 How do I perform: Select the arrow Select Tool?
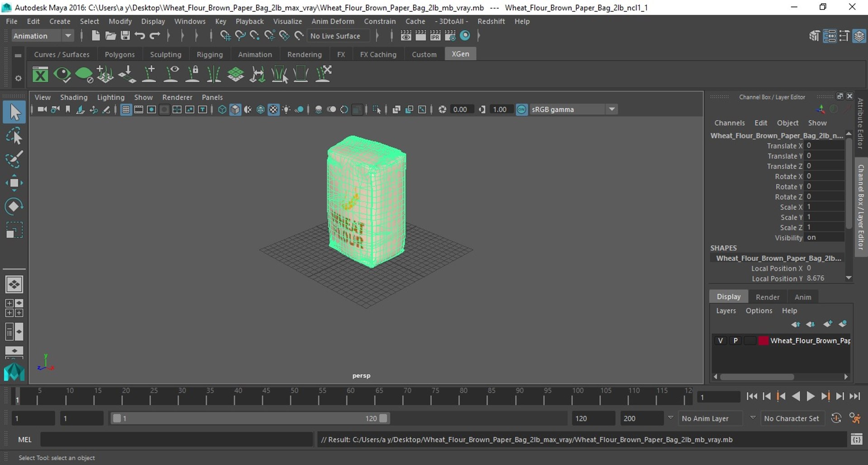pyautogui.click(x=14, y=112)
